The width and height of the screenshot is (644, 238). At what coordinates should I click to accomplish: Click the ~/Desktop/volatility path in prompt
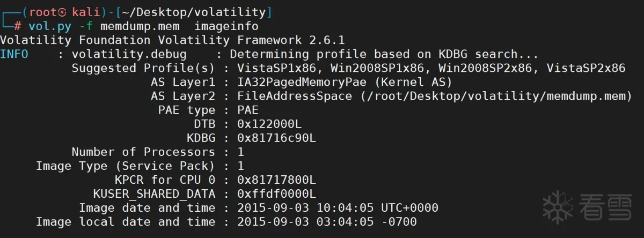[194, 12]
